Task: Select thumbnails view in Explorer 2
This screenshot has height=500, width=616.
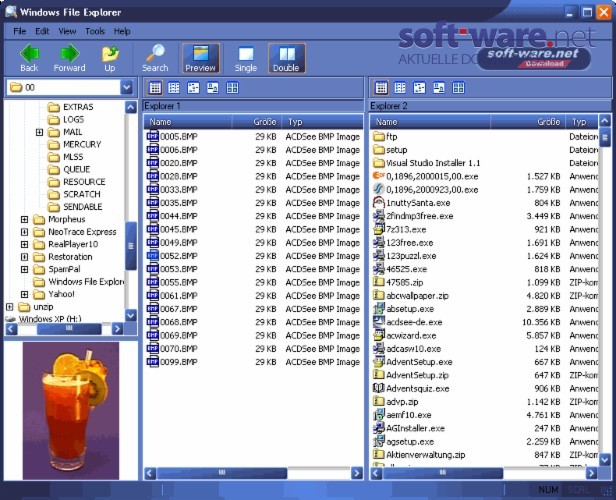Action: tap(458, 88)
